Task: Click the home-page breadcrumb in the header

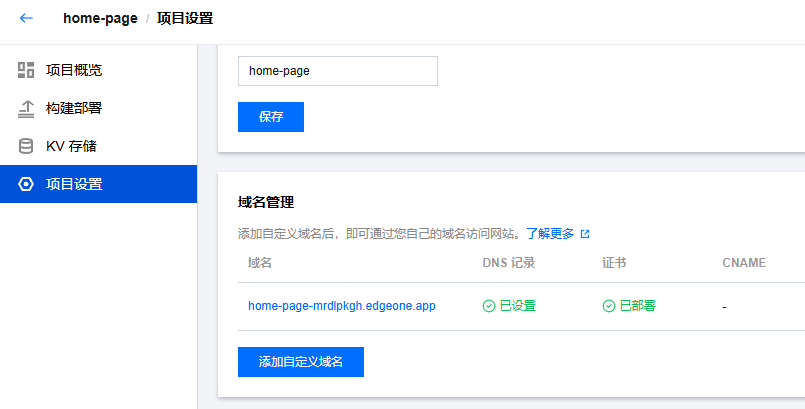Action: coord(100,18)
